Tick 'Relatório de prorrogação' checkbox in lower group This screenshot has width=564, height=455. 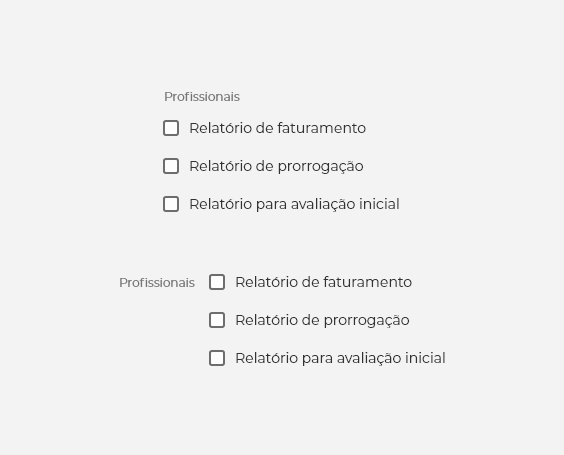[217, 320]
